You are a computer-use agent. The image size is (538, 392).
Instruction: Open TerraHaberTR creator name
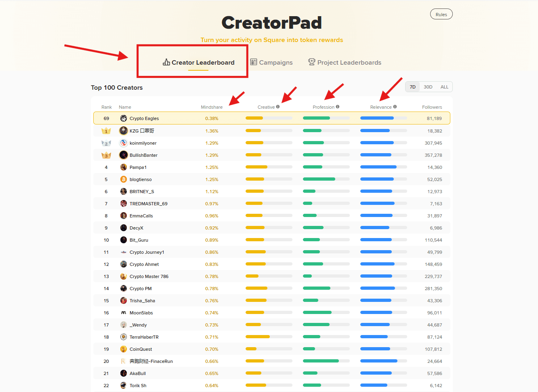click(144, 337)
